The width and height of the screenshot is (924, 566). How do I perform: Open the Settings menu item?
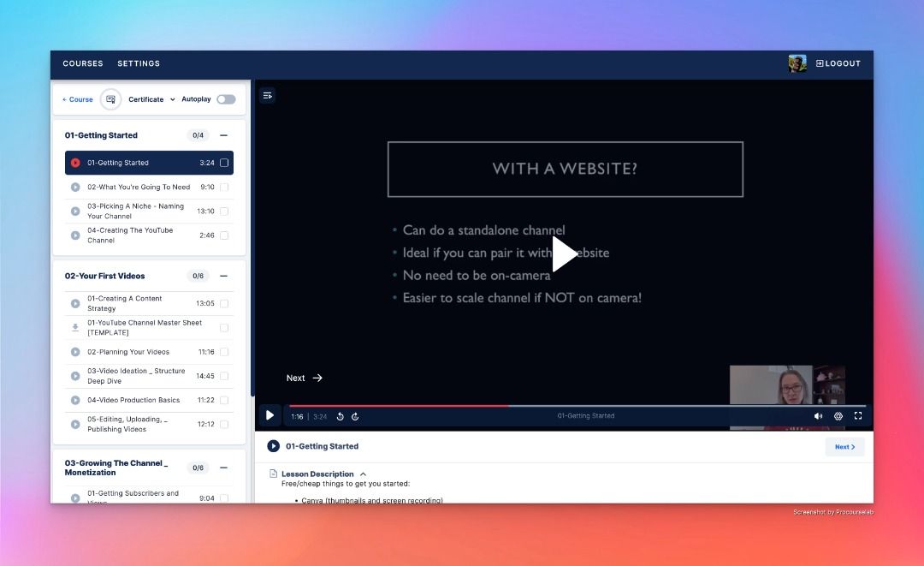coord(139,63)
